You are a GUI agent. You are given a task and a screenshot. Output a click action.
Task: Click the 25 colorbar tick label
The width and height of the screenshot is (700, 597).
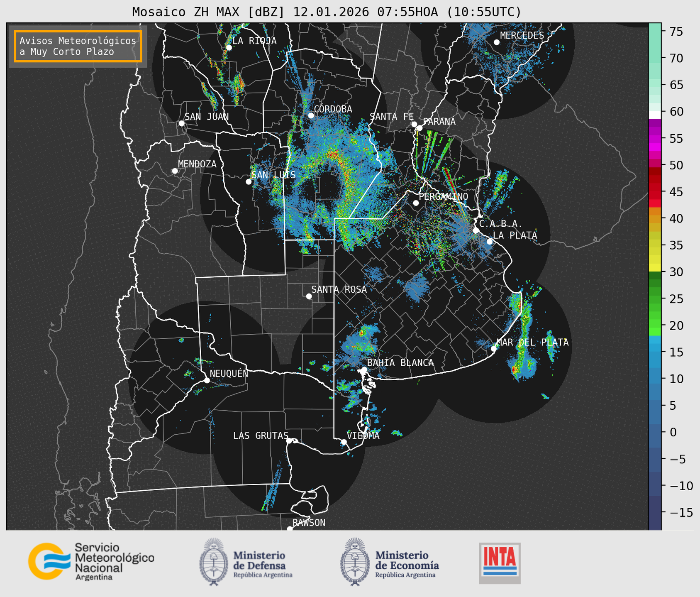point(676,299)
